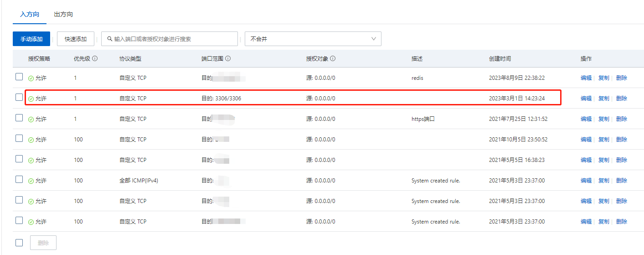Viewport: 644px width, 255px height.
Task: Click 编辑 for the 3306/3306 rule
Action: tap(586, 99)
